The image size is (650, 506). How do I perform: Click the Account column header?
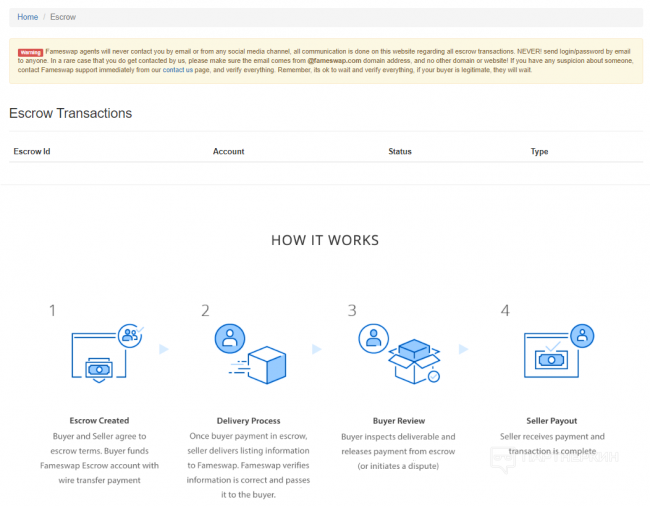pyautogui.click(x=229, y=152)
